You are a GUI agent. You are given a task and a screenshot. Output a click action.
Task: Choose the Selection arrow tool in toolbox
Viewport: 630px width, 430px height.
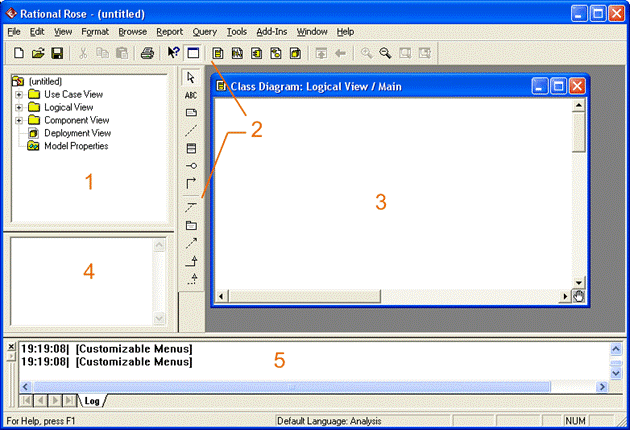(x=191, y=78)
